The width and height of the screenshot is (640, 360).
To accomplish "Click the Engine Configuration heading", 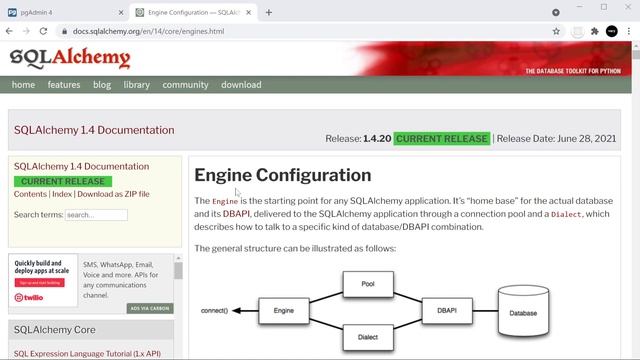I will [x=283, y=175].
